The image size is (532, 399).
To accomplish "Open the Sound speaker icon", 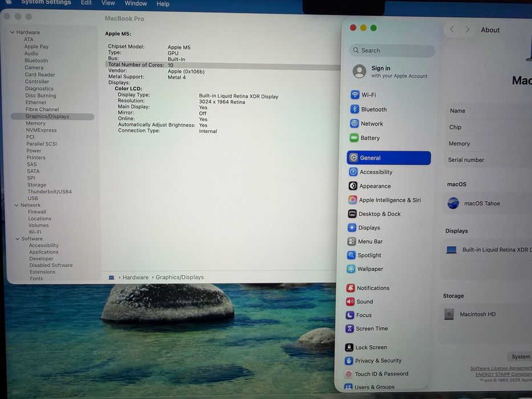I will (x=350, y=302).
